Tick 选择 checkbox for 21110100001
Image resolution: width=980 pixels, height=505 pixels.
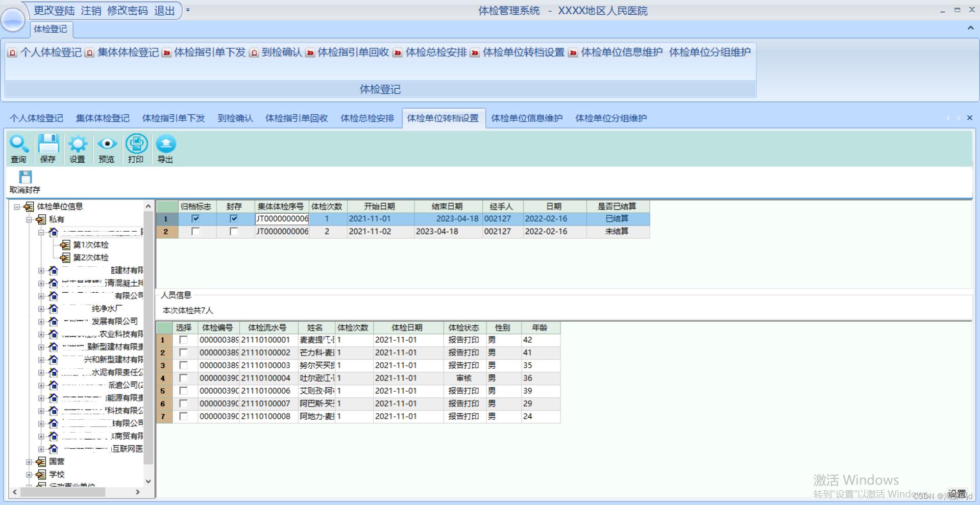point(183,340)
